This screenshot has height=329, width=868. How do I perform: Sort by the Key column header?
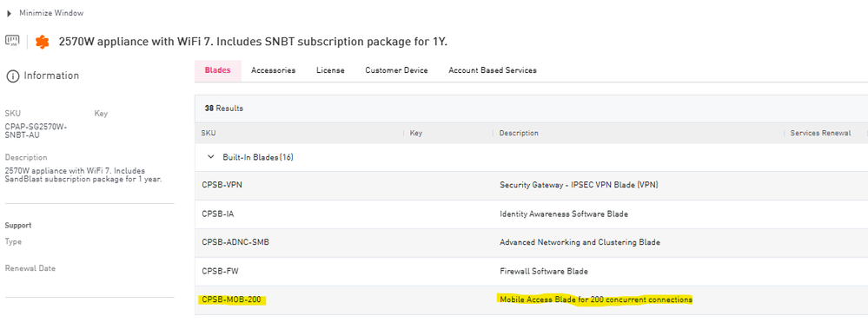click(x=415, y=134)
